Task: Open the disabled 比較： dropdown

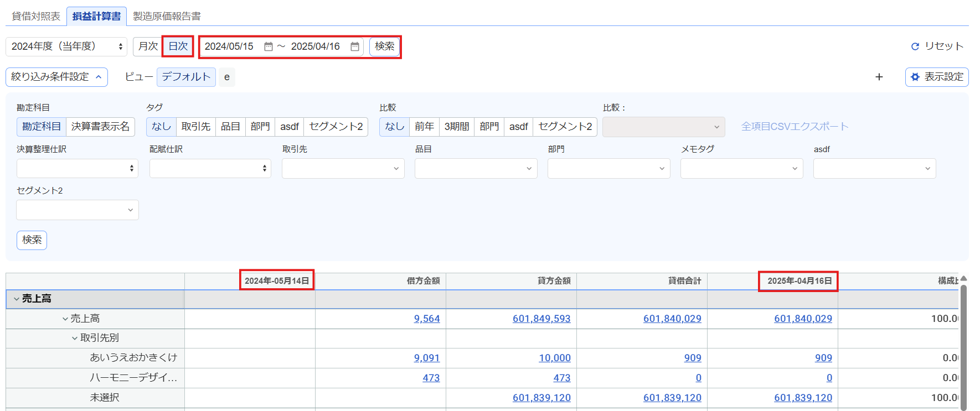Action: point(664,127)
